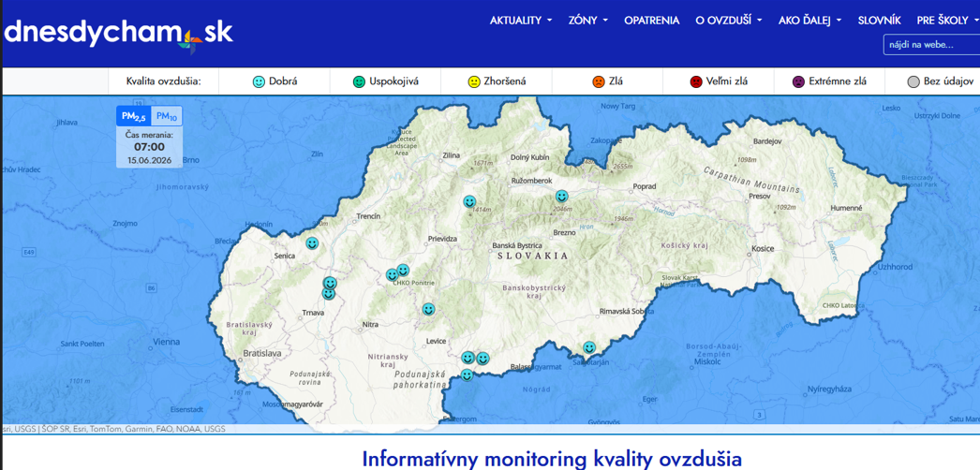Open the OPATRENIA menu item
The width and height of the screenshot is (980, 470).
[x=651, y=21]
